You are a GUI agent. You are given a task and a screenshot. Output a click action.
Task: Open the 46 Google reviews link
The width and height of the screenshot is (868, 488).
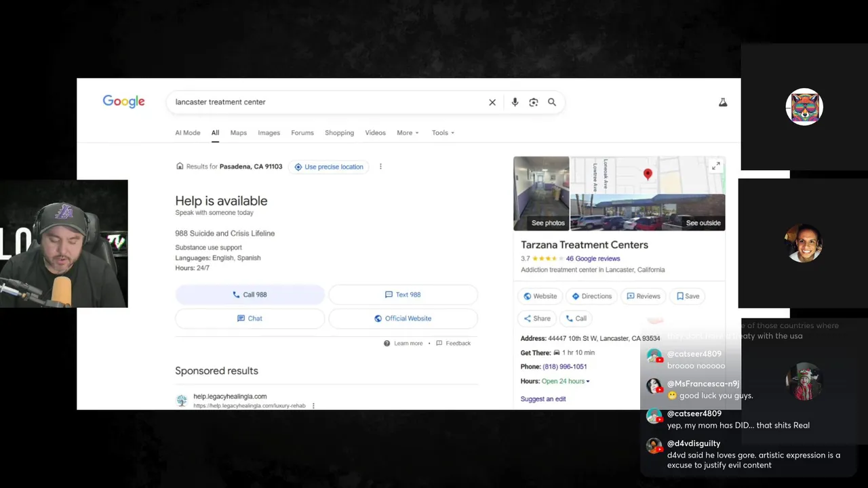[x=593, y=259]
